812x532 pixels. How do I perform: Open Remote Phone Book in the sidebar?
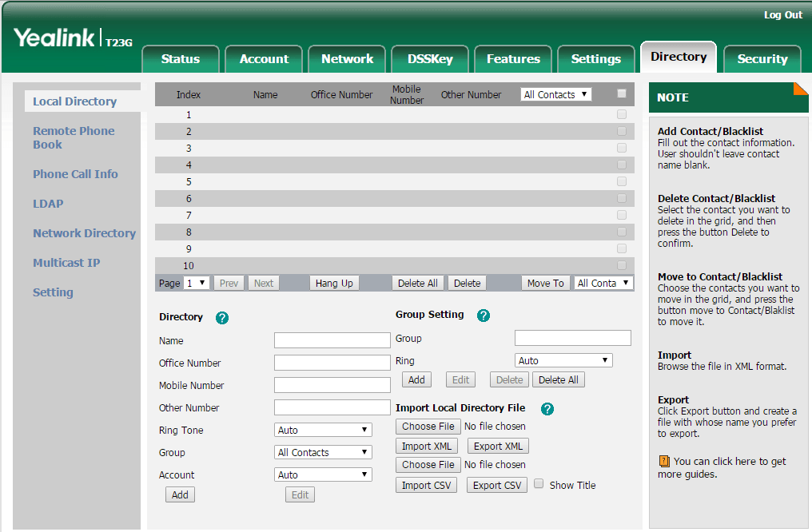coord(74,137)
